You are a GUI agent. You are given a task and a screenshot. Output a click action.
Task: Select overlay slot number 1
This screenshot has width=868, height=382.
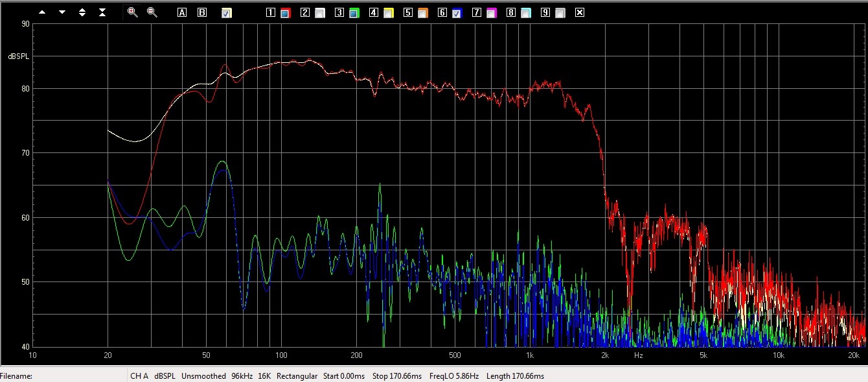point(271,12)
